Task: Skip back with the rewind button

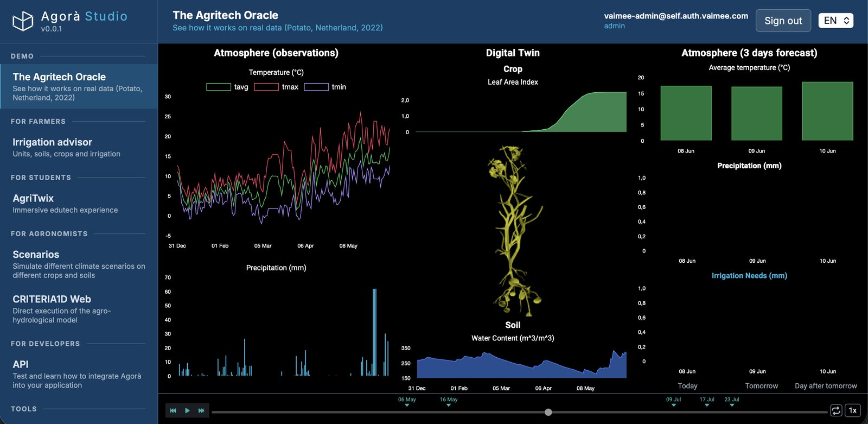Action: (173, 410)
